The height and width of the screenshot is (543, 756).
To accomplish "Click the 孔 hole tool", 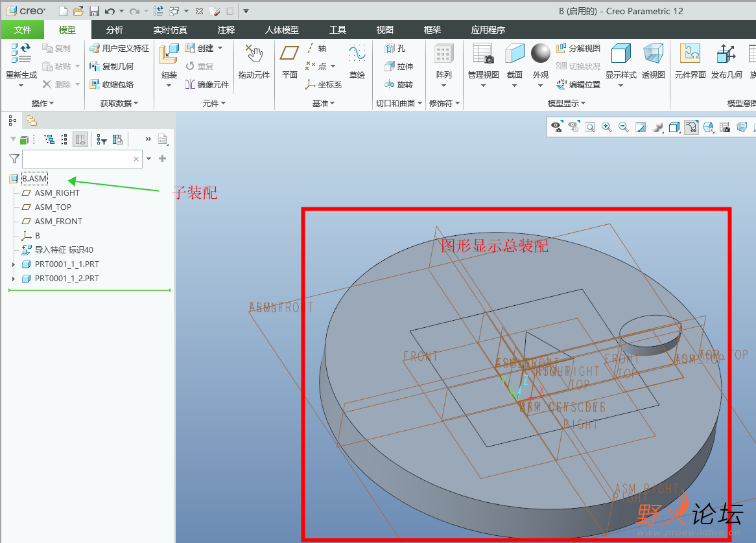I will tap(395, 49).
